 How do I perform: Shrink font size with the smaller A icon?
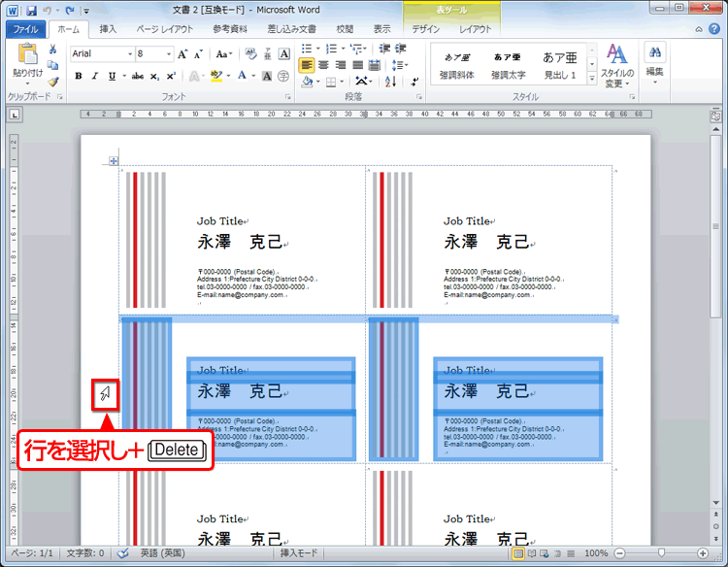199,54
